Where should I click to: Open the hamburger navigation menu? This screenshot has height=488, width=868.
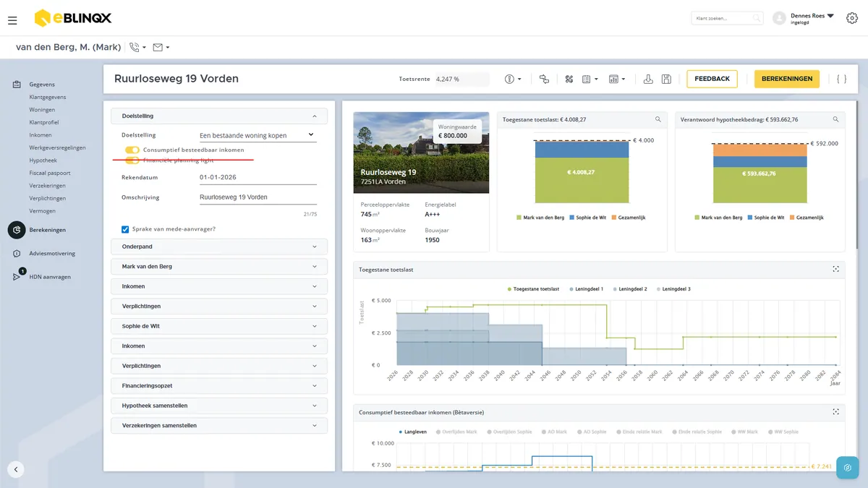pos(12,20)
